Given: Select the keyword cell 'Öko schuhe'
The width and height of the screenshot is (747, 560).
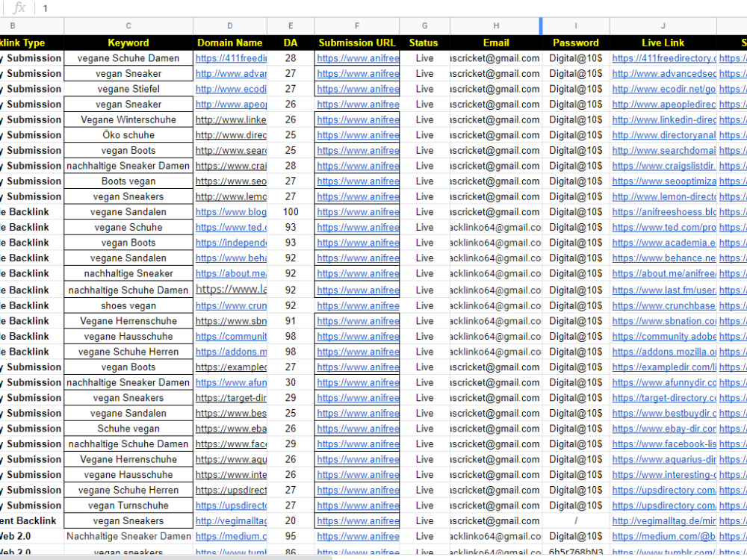Looking at the screenshot, I should (128, 135).
